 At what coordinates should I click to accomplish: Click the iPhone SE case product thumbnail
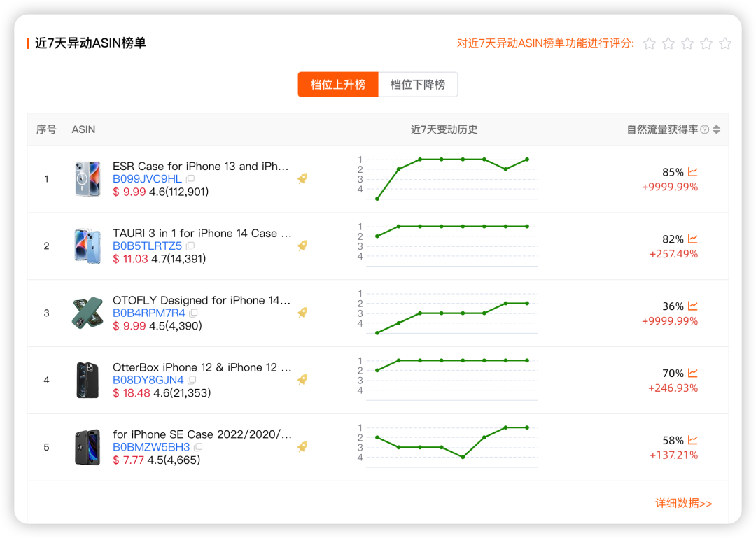coord(87,447)
